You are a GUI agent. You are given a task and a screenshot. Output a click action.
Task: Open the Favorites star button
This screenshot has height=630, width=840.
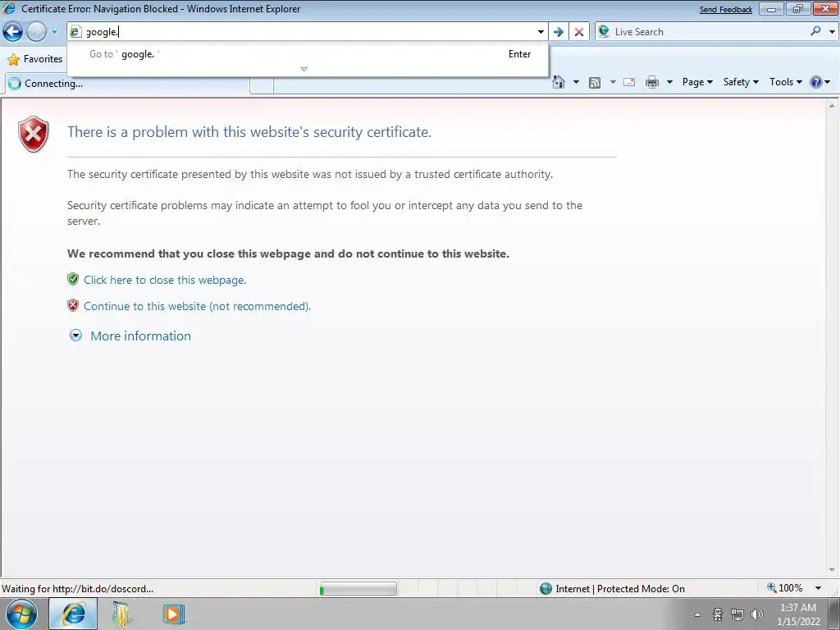35,59
